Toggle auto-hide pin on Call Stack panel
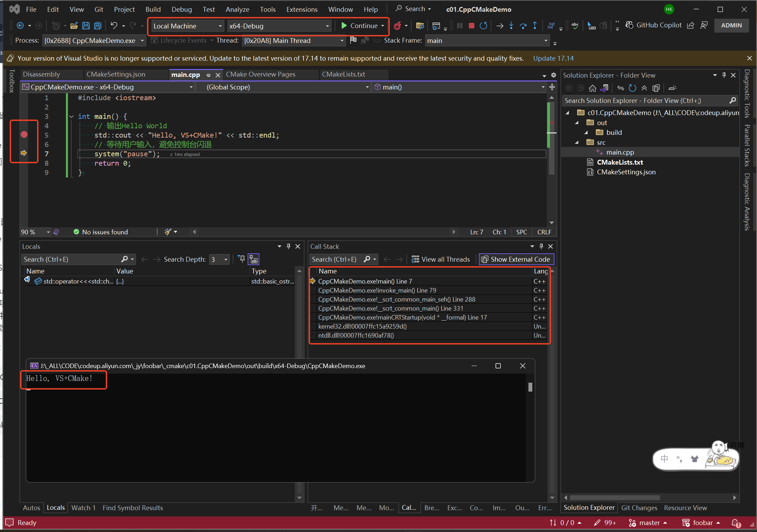Image resolution: width=757 pixels, height=532 pixels. [x=541, y=246]
